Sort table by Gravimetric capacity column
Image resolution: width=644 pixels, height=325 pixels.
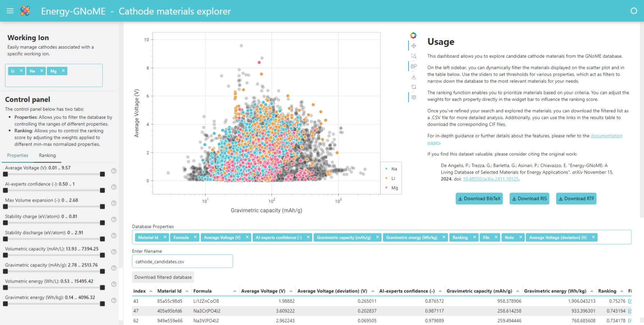pos(483,291)
